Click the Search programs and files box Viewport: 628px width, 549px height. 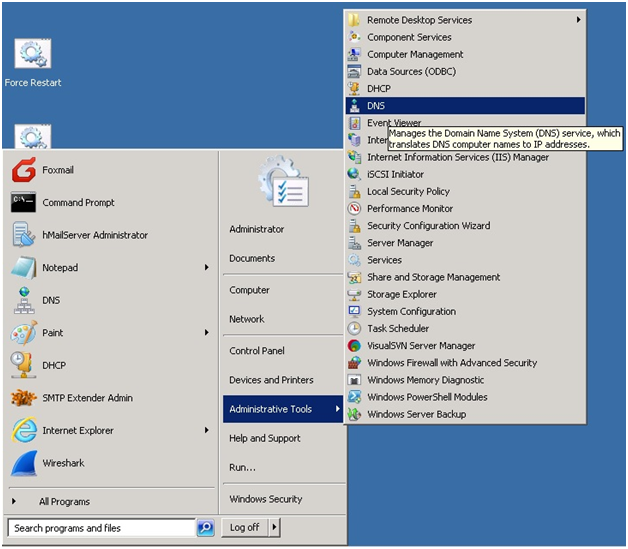tap(102, 528)
